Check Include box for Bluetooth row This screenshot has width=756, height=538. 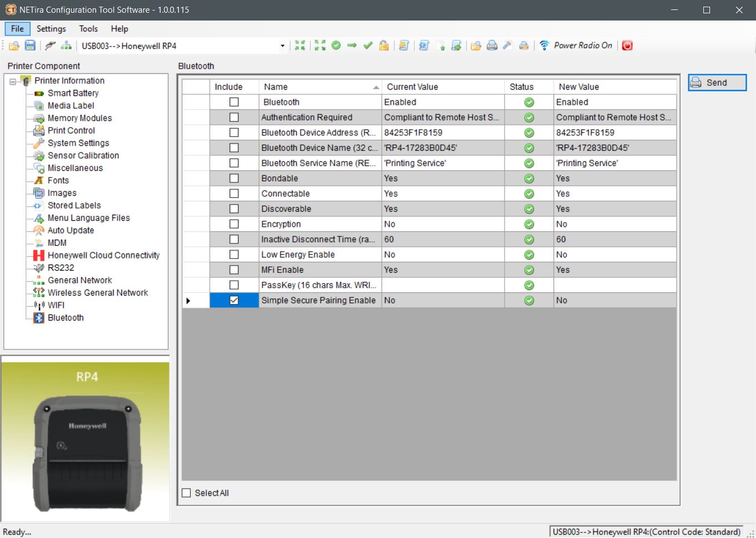(x=234, y=102)
